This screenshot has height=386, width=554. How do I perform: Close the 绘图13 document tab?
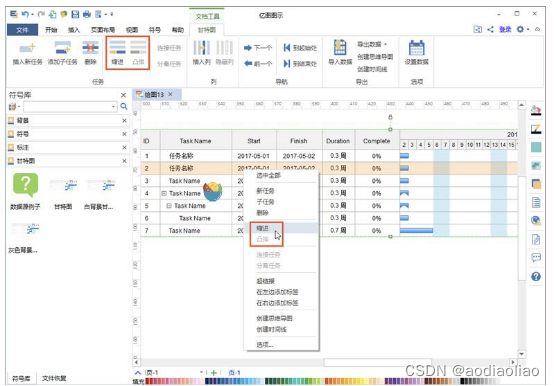point(170,94)
